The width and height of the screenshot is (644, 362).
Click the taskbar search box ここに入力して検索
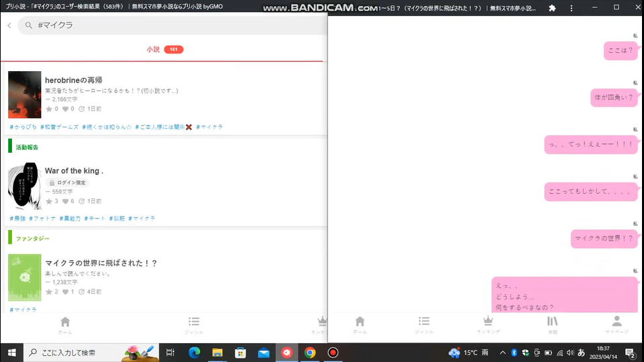click(91, 353)
